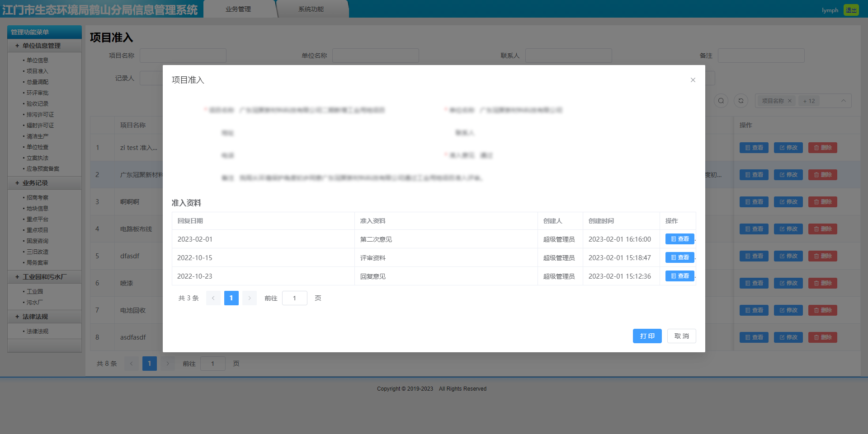
Task: Focus the 备注 search field
Action: point(761,56)
